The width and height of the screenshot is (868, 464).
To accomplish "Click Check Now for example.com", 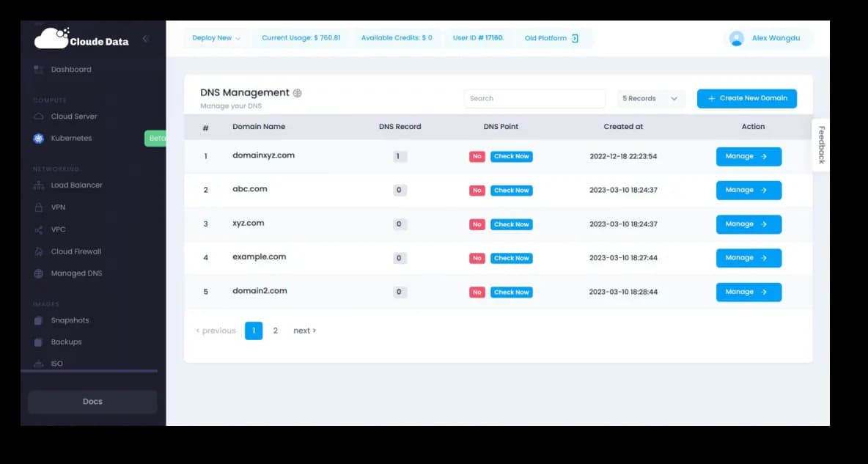I will [512, 258].
